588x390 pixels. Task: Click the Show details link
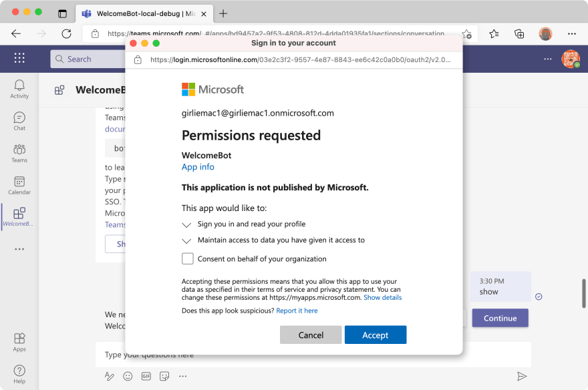(x=382, y=297)
